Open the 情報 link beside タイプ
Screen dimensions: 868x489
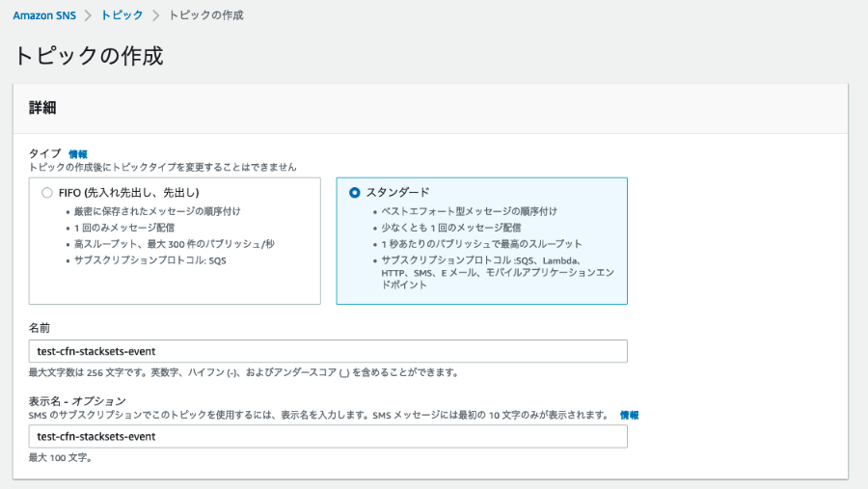[78, 154]
